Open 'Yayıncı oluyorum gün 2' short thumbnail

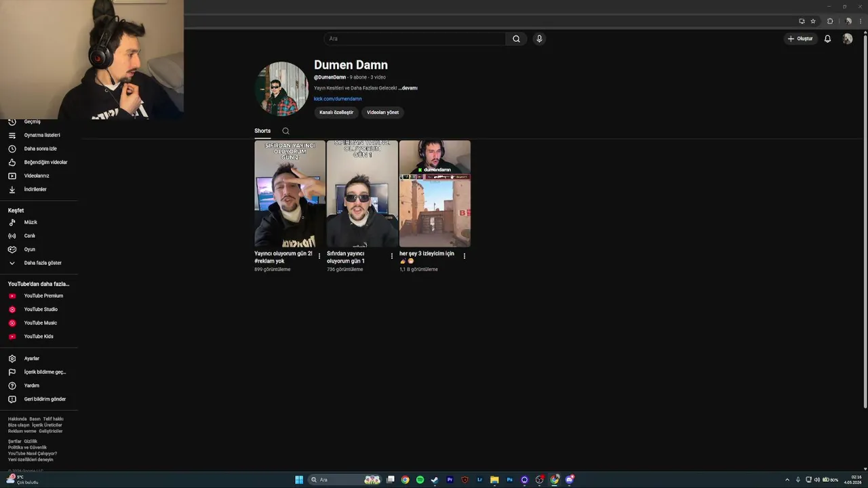[290, 194]
